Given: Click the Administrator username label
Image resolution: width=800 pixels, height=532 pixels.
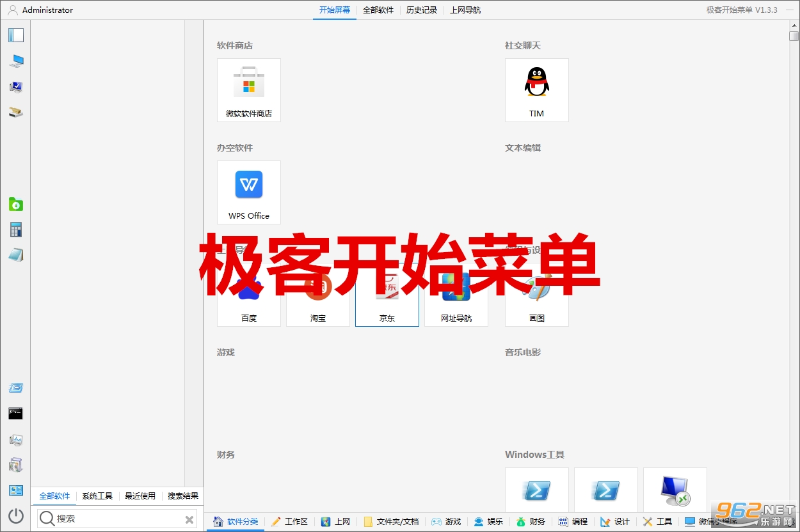Looking at the screenshot, I should click(47, 10).
